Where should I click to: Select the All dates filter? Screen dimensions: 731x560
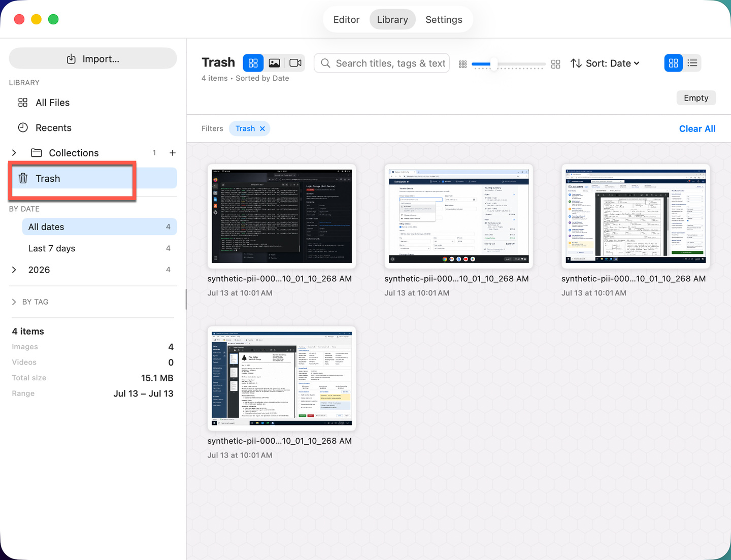point(99,227)
